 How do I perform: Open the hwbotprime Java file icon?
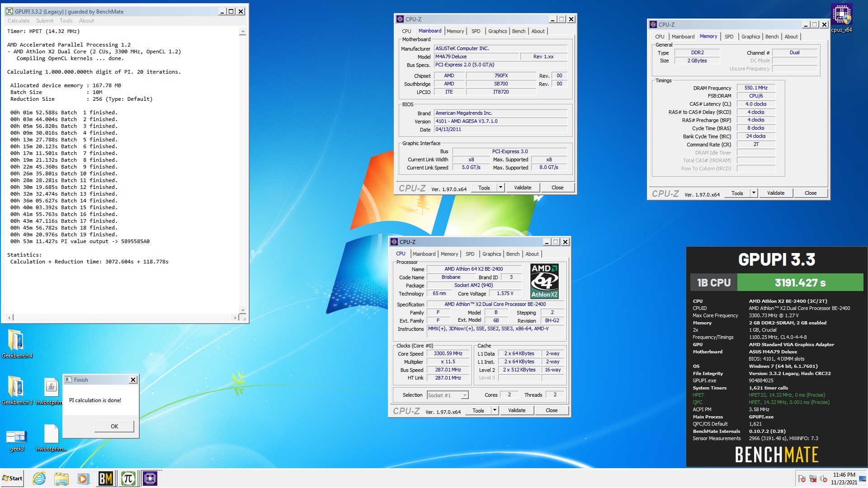tap(51, 390)
